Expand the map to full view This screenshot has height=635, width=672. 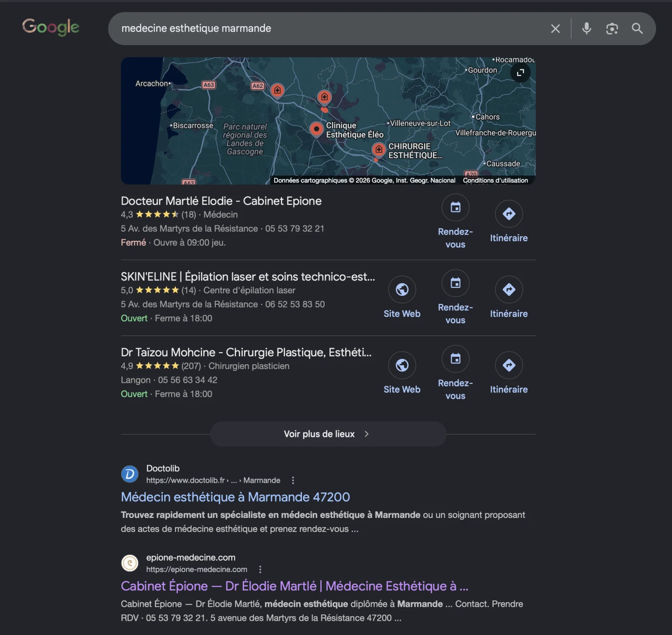[x=520, y=73]
